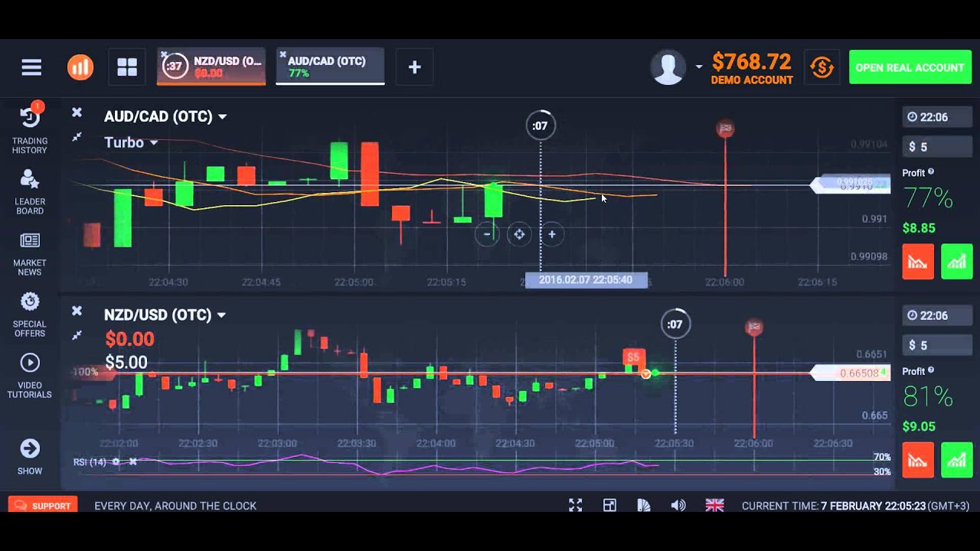Open the RSI (14) indicator settings gear
The height and width of the screenshot is (551, 980).
(116, 462)
